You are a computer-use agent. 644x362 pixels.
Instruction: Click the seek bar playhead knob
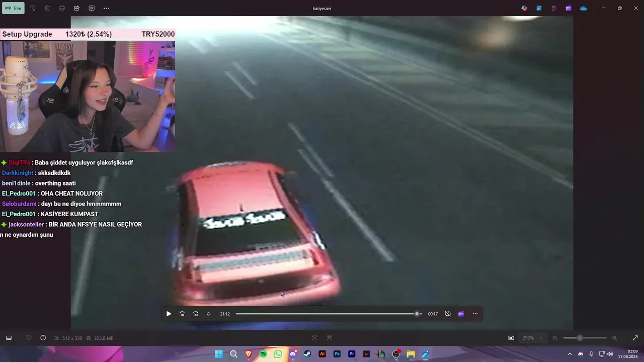[x=417, y=314]
